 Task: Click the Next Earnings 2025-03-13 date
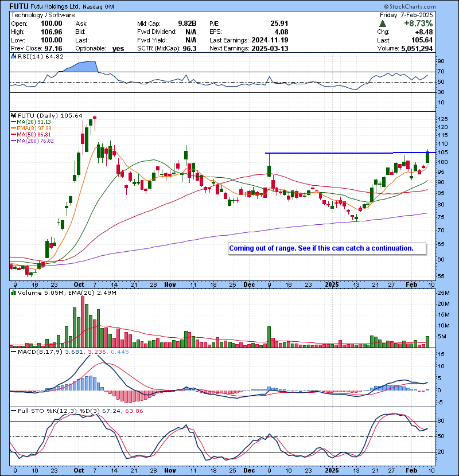(270, 49)
